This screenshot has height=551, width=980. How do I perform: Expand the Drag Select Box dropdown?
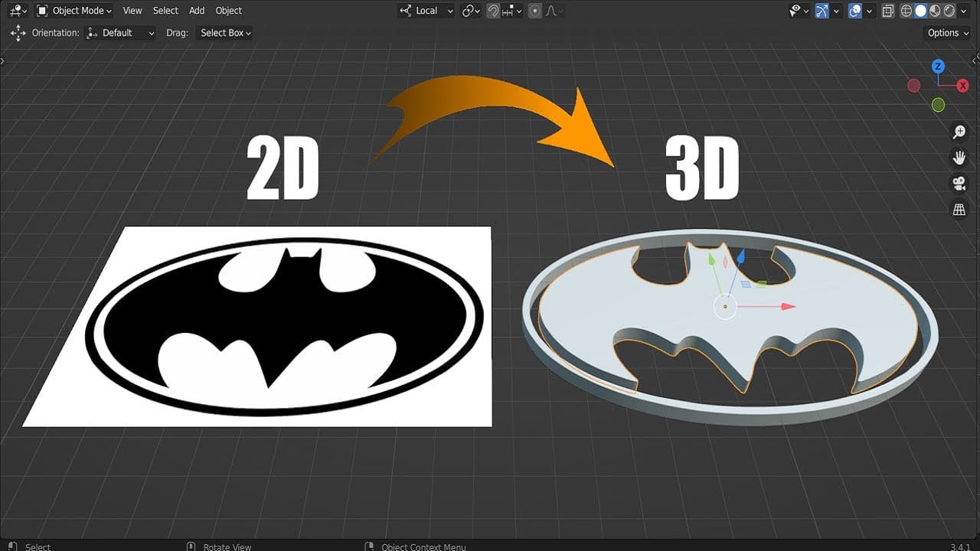pyautogui.click(x=225, y=33)
